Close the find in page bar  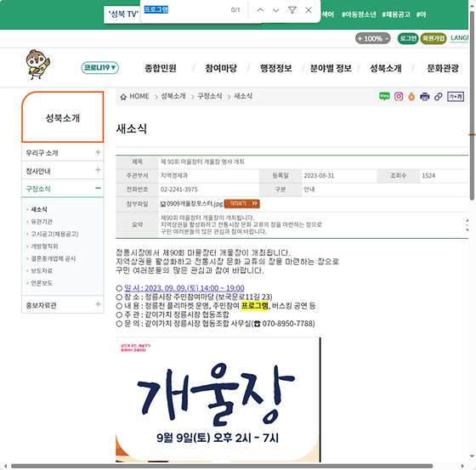coord(309,10)
